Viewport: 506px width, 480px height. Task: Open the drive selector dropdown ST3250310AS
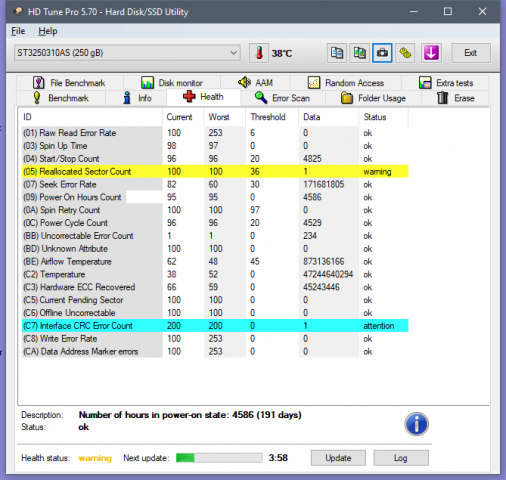point(127,53)
